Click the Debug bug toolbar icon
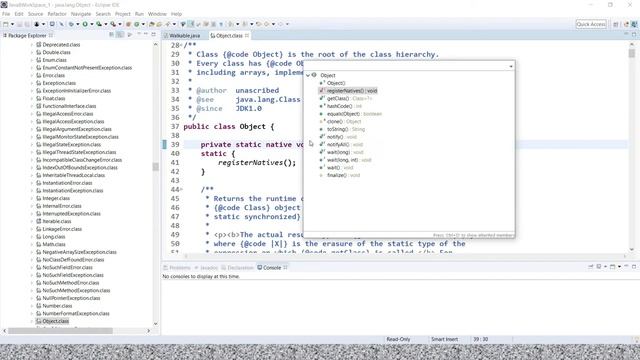Image resolution: width=640 pixels, height=360 pixels. pos(71,24)
